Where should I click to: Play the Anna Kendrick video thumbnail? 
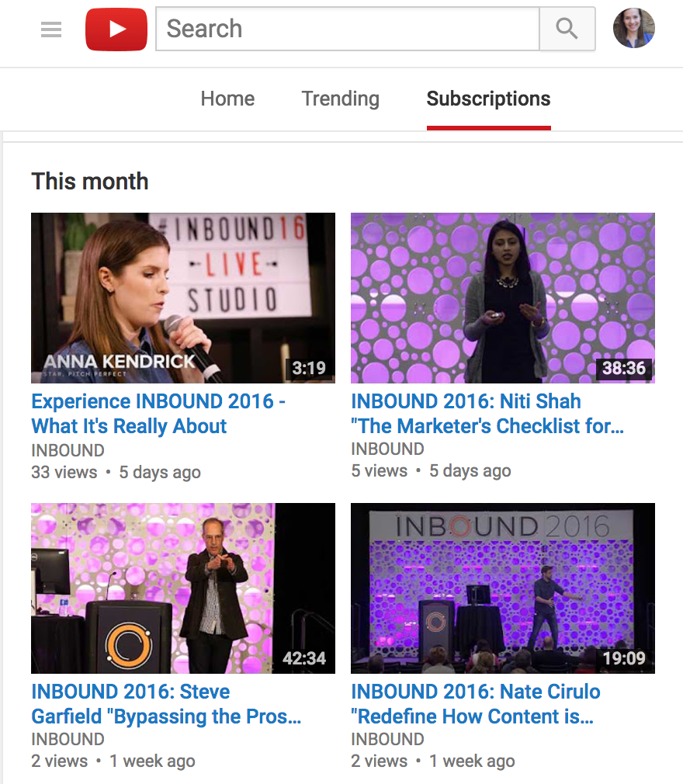coord(183,298)
